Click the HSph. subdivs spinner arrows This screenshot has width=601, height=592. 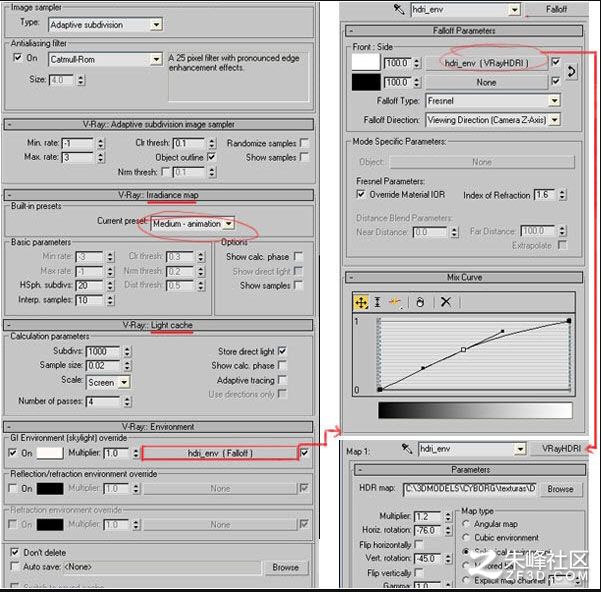click(x=110, y=285)
